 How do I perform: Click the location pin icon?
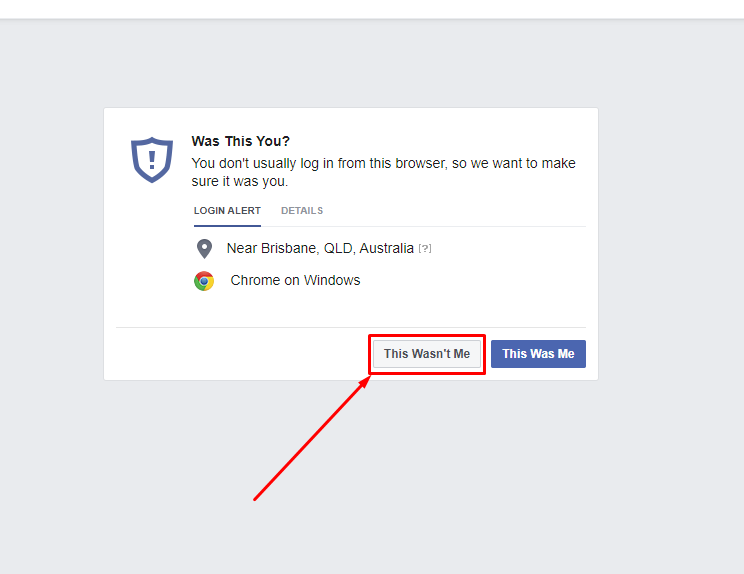pyautogui.click(x=204, y=249)
